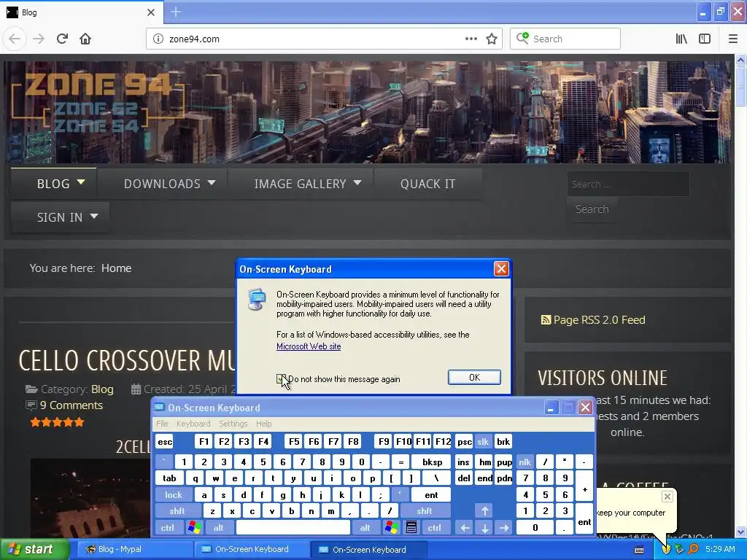Click the bksp key on keyboard

pyautogui.click(x=432, y=462)
